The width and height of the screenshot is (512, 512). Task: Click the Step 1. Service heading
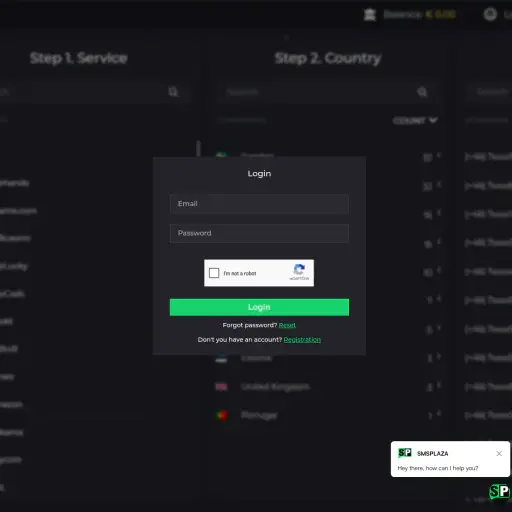click(79, 58)
